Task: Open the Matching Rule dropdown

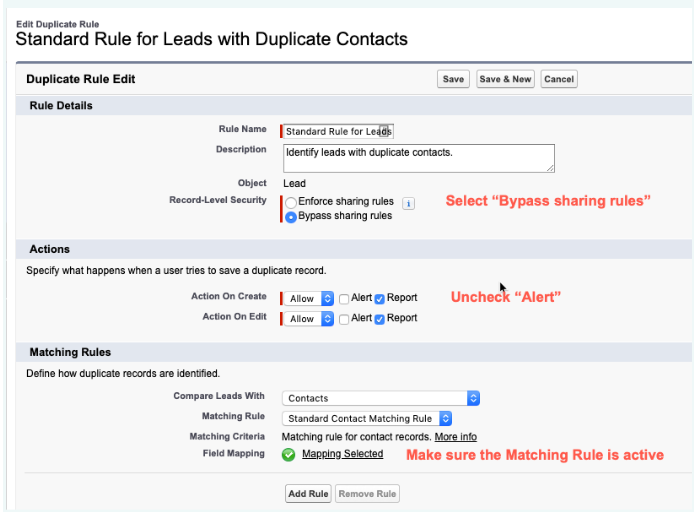Action: 367,419
